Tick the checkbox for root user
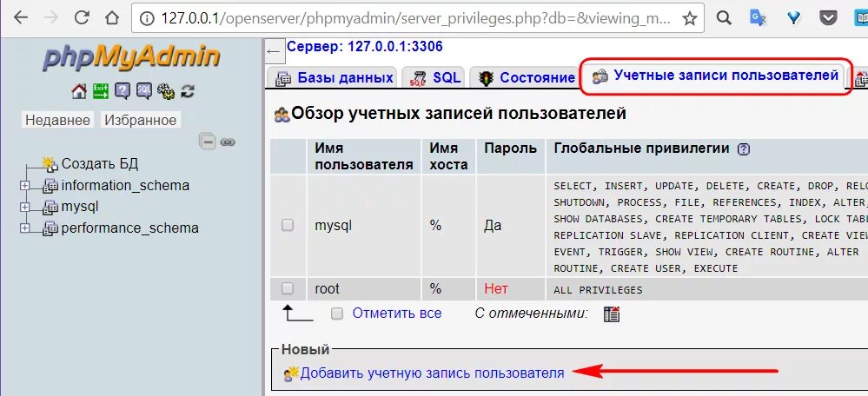Viewport: 868px width, 396px height. [288, 288]
